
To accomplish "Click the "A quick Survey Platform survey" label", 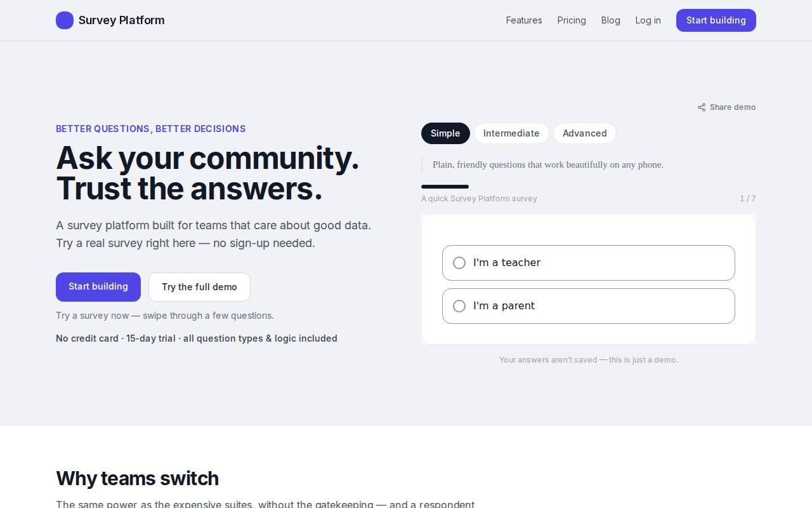I will (479, 199).
